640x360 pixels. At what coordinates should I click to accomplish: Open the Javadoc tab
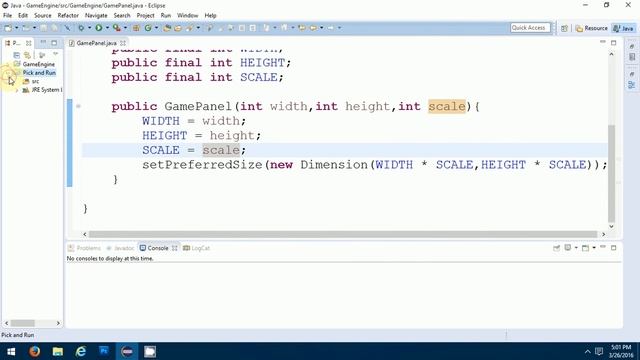[x=120, y=248]
